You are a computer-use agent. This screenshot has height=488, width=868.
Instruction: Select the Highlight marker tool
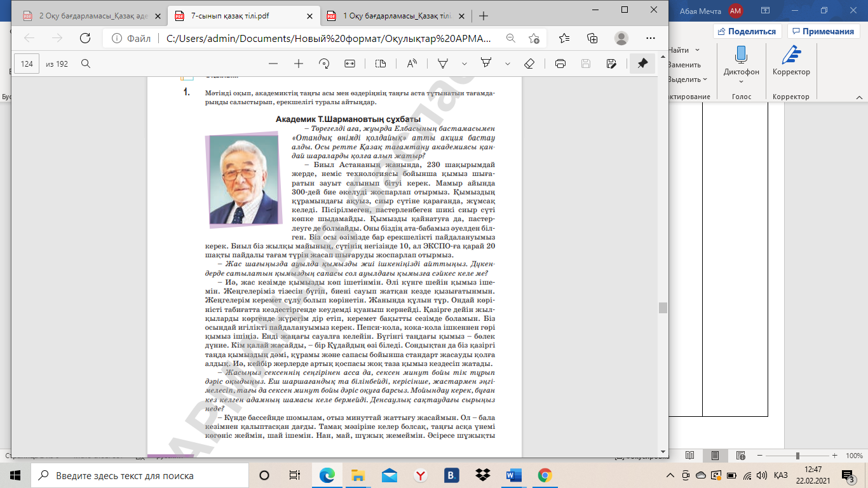click(486, 64)
